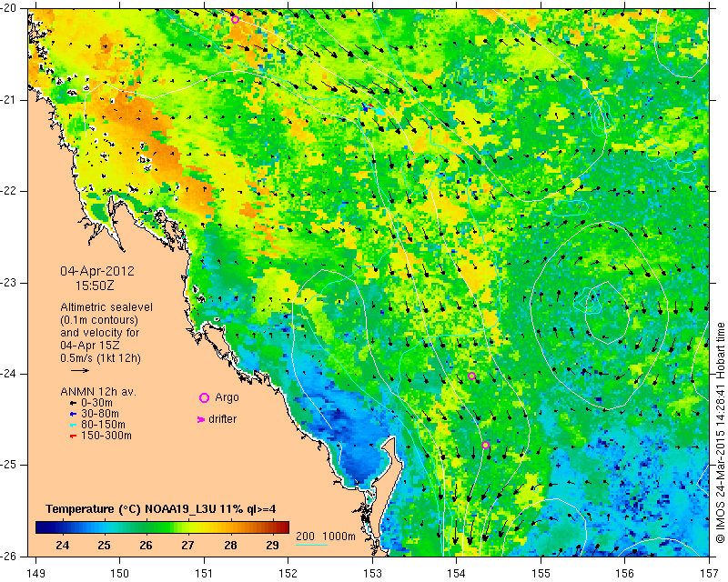This screenshot has width=728, height=582.
Task: Click the 'Argo' legend label
Action: point(227,397)
